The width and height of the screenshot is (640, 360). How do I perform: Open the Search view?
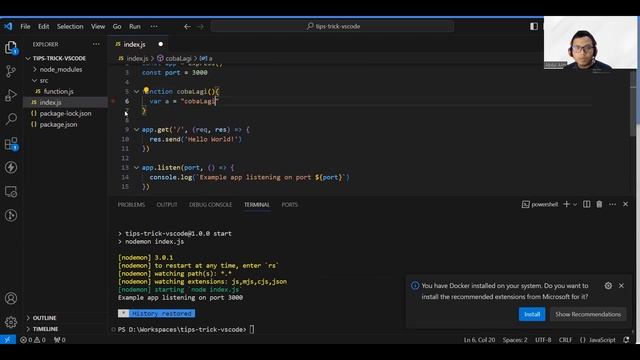coord(11,119)
